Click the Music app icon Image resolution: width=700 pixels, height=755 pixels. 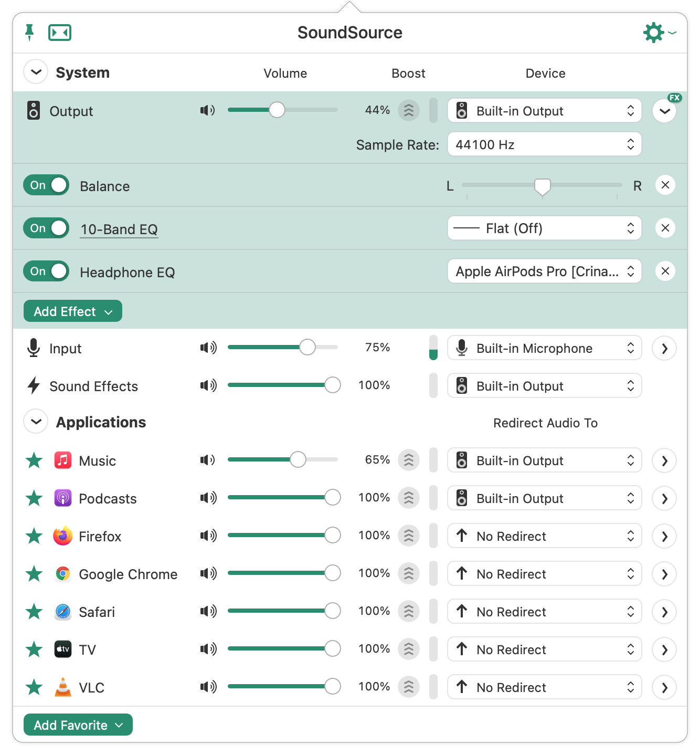tap(63, 460)
